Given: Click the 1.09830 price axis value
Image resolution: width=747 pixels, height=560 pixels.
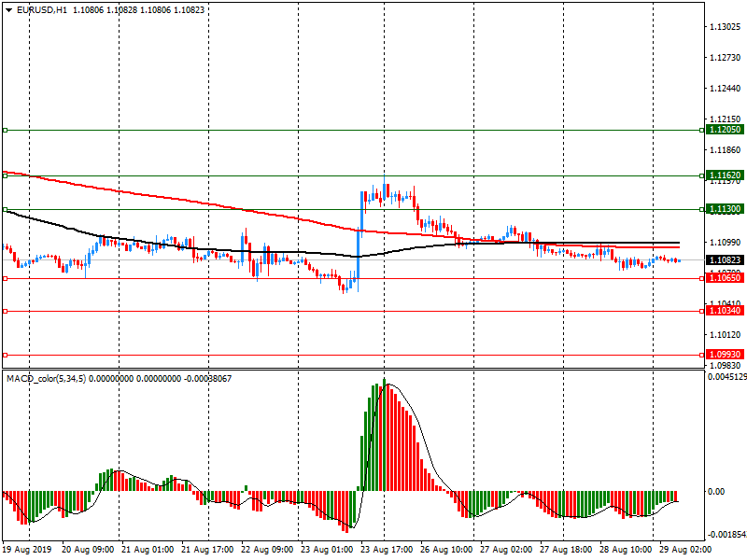Looking at the screenshot, I should (726, 366).
